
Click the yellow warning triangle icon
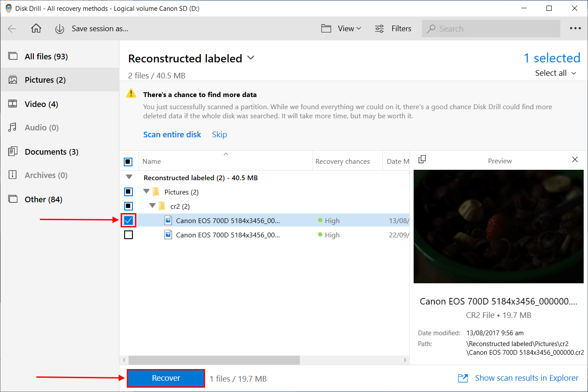coord(131,94)
